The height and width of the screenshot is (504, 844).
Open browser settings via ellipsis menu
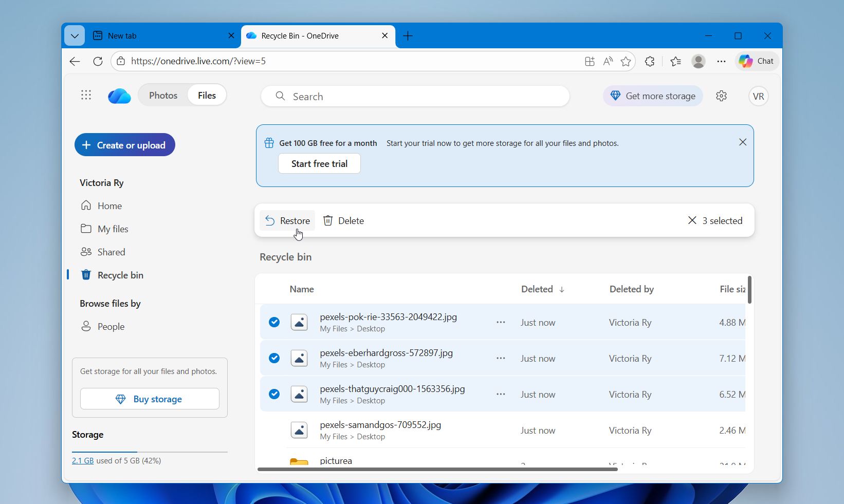click(721, 61)
